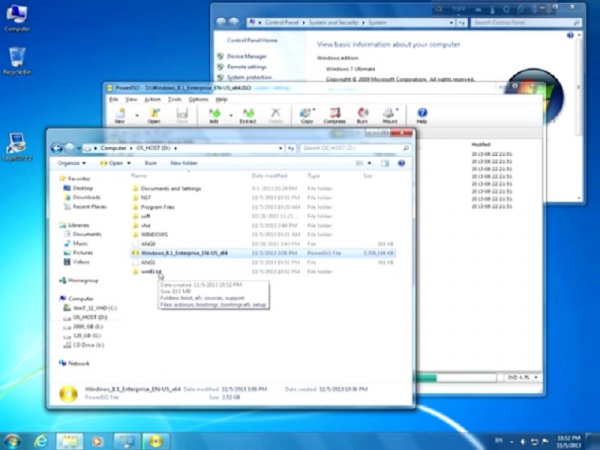Select Win7_32_VHD (C:) drive
Screen dimensions: 600x450
95,308
